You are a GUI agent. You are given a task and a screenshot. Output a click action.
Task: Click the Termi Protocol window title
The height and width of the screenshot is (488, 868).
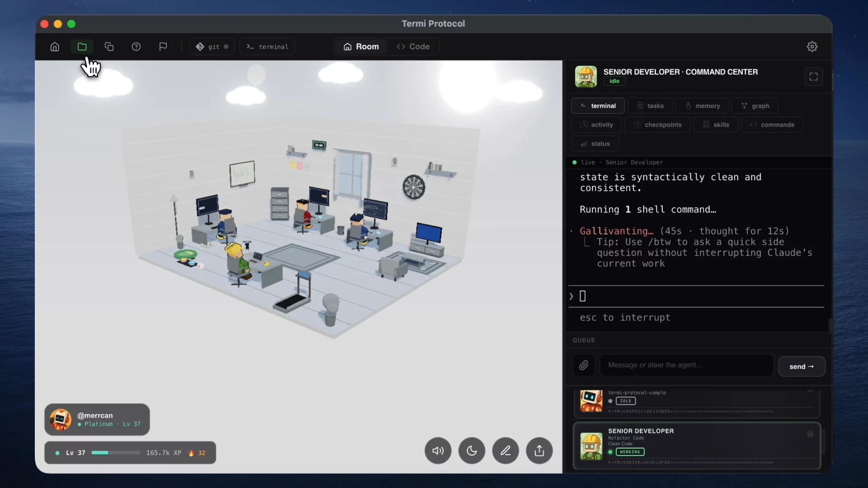pyautogui.click(x=433, y=23)
